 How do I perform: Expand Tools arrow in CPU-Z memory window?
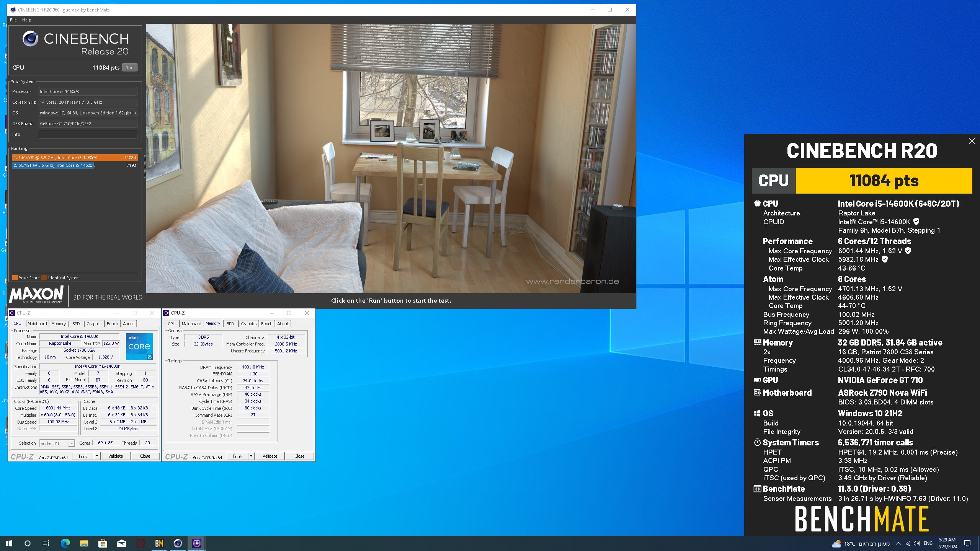coord(251,456)
